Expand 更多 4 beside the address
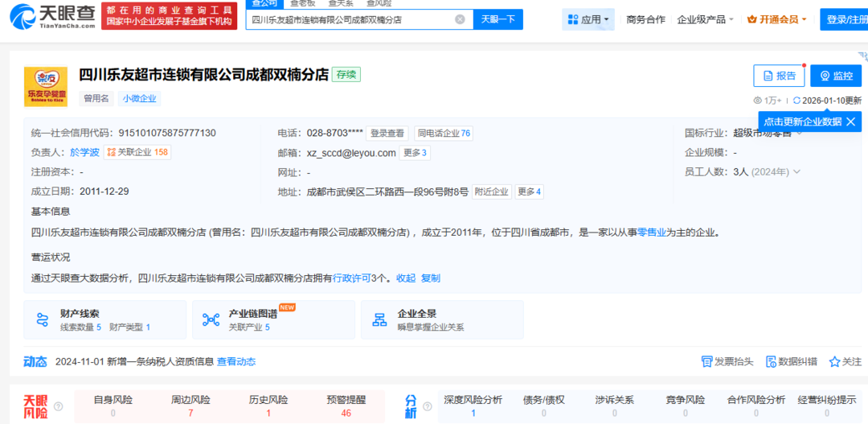Image resolution: width=868 pixels, height=424 pixels. 529,191
